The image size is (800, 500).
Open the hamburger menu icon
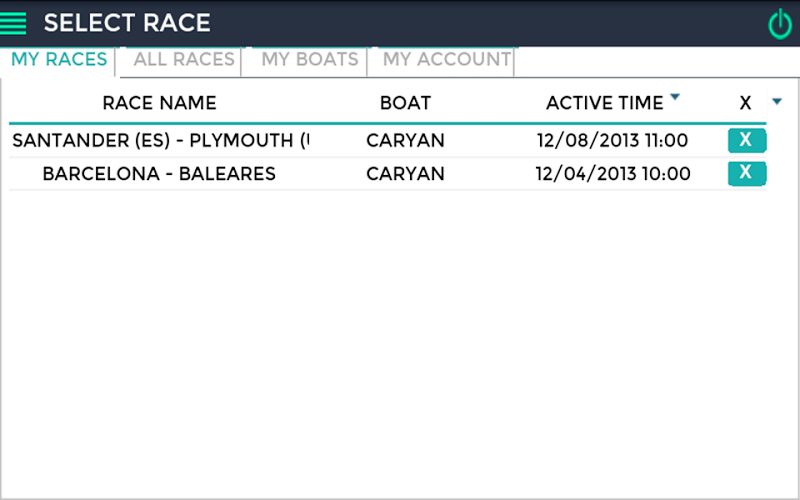tap(14, 22)
